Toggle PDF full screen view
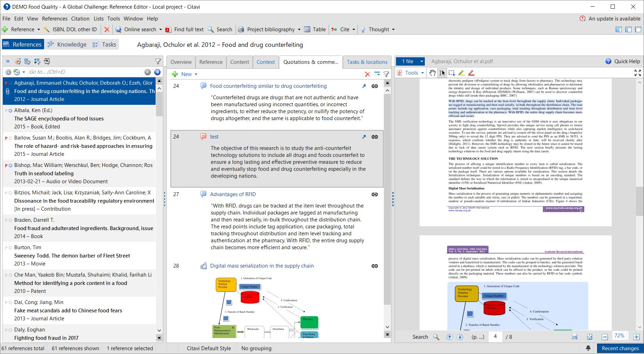The width and height of the screenshot is (644, 354). point(638,73)
